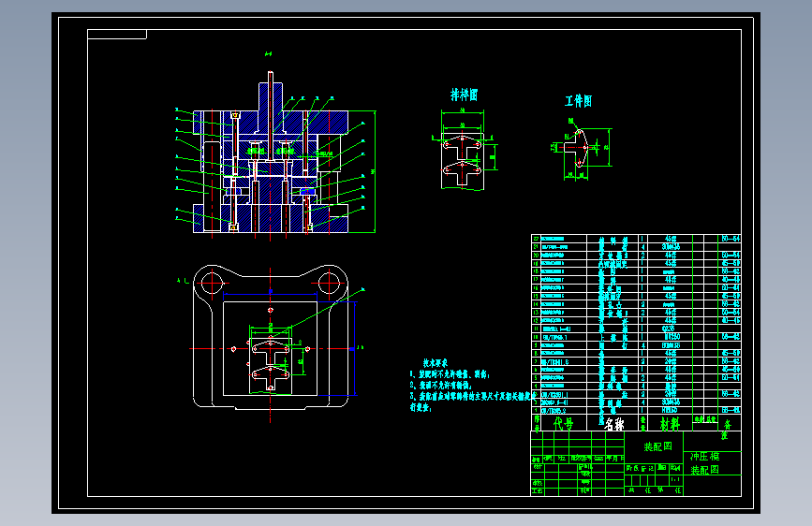Click the 名称 column header in the parts list

(x=614, y=424)
